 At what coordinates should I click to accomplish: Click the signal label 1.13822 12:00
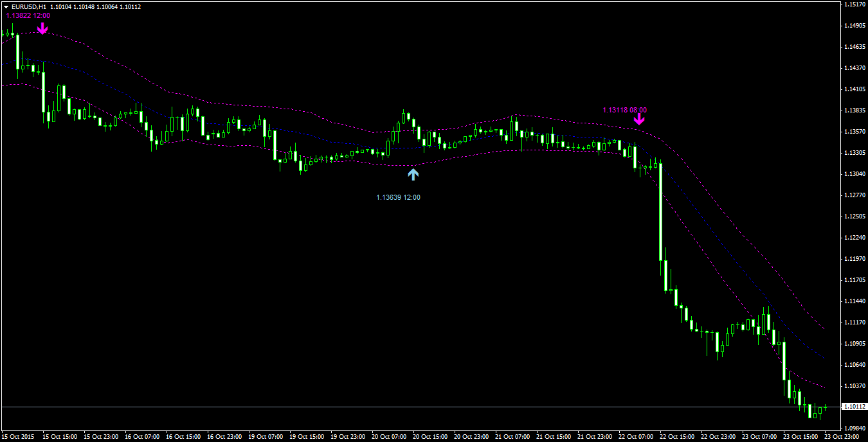(28, 15)
